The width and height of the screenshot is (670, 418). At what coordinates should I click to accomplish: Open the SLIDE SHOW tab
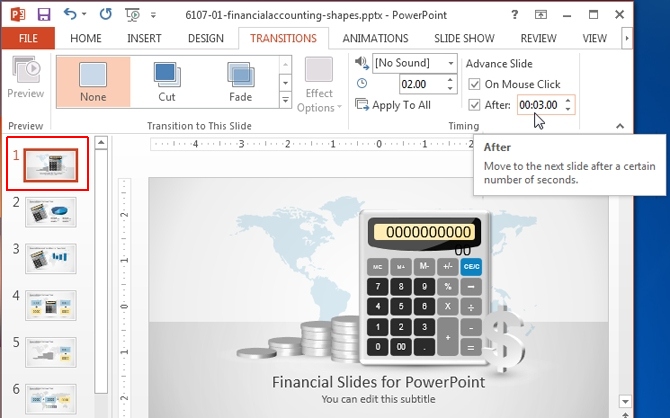pyautogui.click(x=464, y=38)
